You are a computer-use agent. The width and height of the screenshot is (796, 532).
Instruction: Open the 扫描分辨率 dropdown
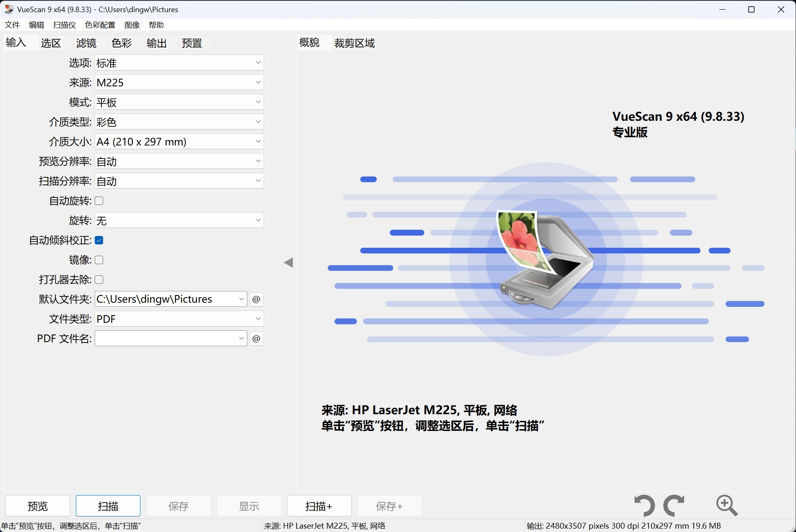coord(179,181)
